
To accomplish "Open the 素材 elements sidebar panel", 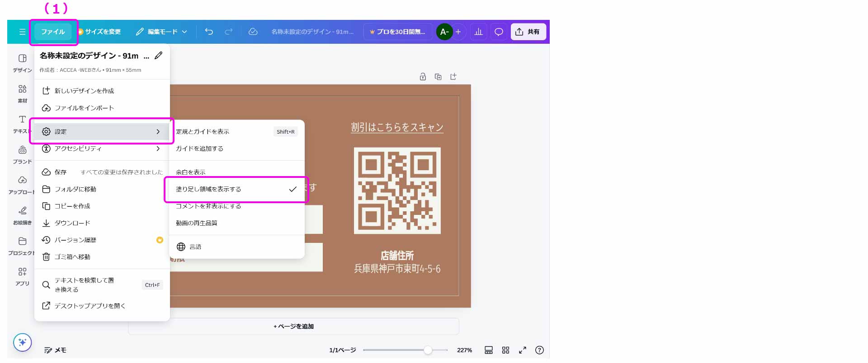I will tap(22, 94).
